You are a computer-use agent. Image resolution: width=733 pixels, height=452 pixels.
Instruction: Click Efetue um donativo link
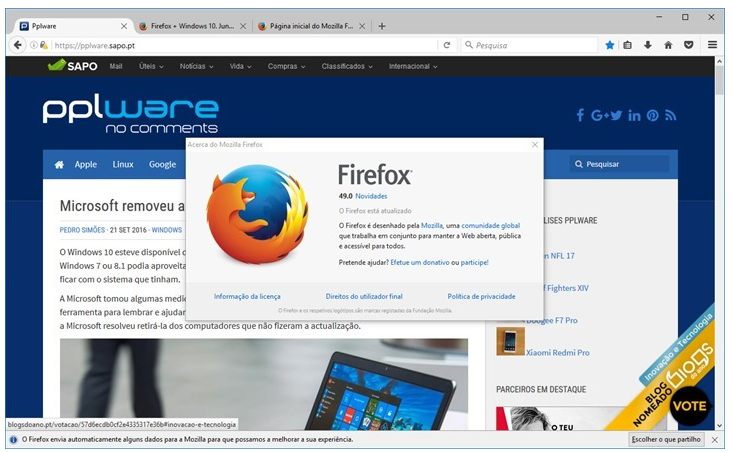(420, 263)
